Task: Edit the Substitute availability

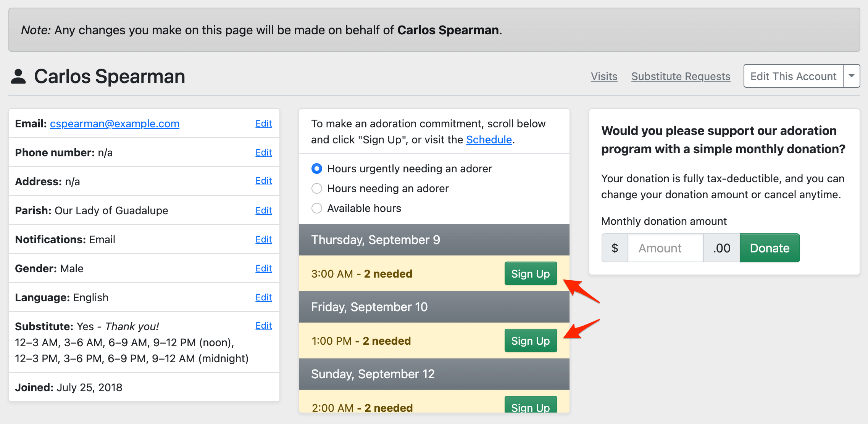Action: 263,326
